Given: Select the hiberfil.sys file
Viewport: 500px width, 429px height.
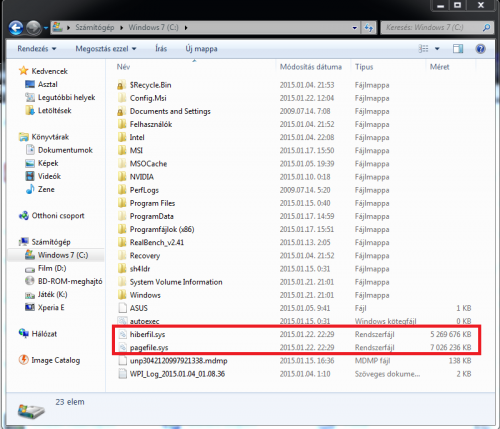Looking at the screenshot, I should coord(147,334).
